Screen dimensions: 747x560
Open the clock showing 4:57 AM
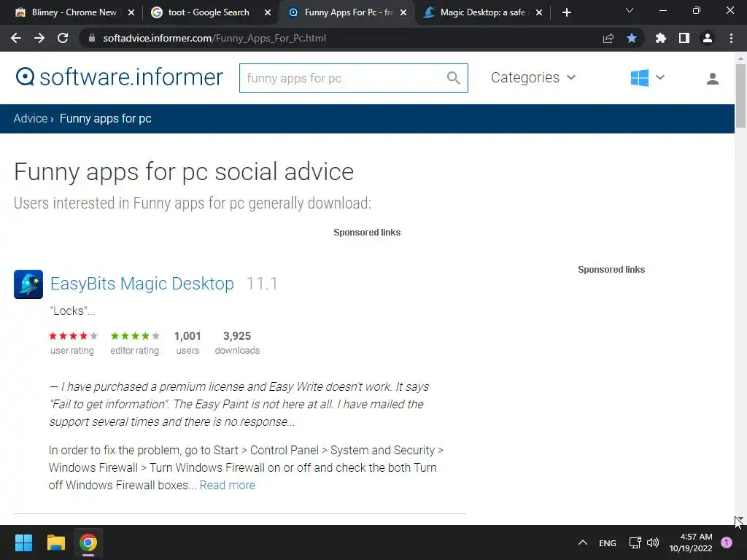691,542
